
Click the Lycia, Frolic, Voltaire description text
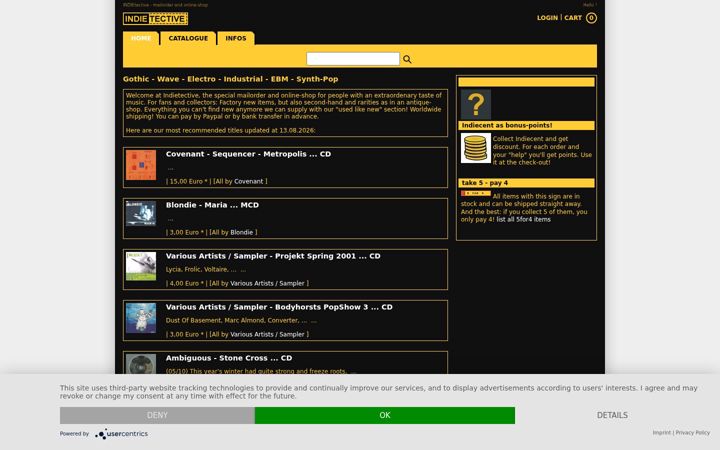(201, 270)
